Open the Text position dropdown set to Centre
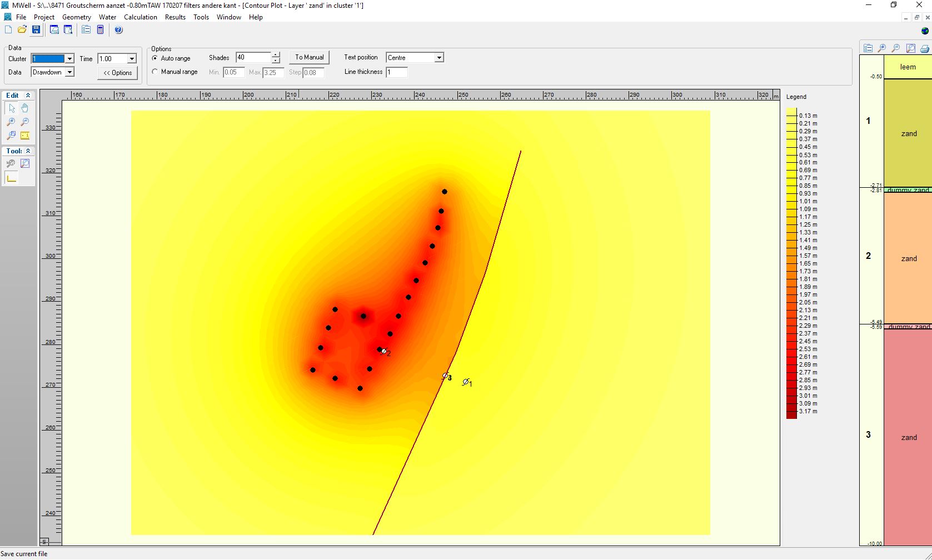 coord(438,58)
